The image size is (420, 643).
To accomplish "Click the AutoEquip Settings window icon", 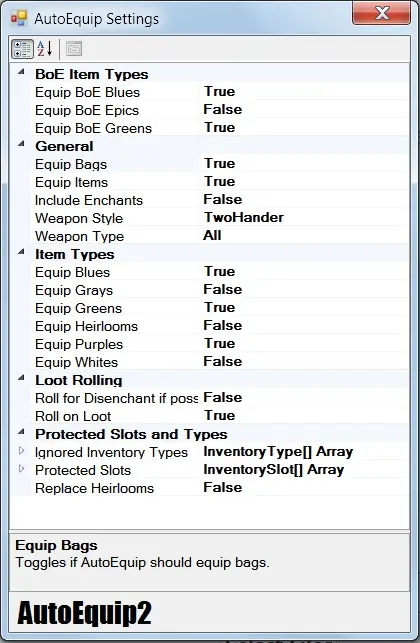I will coord(19,18).
